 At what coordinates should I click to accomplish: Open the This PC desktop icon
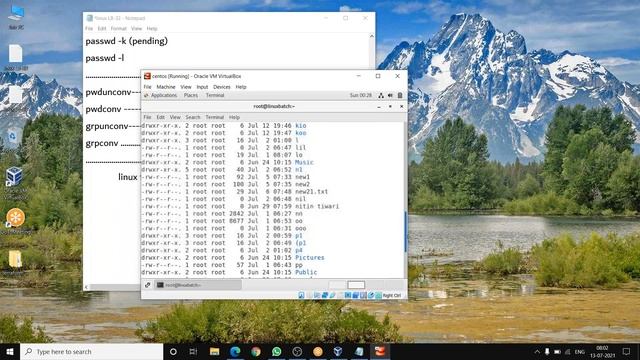[16, 17]
